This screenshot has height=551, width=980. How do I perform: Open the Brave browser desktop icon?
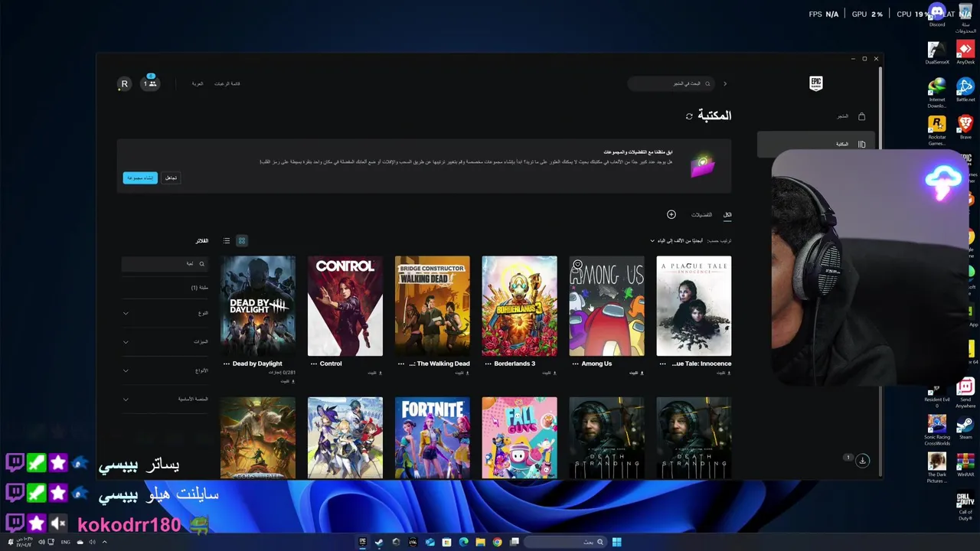[x=965, y=126]
